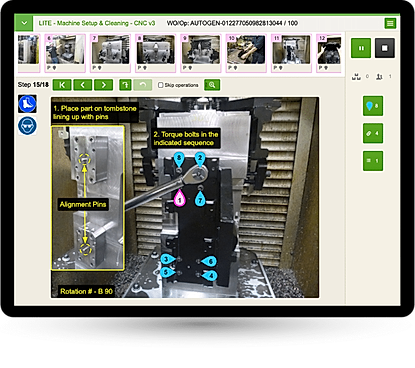The height and width of the screenshot is (368, 415).
Task: Click blue bolt marker 7
Action: tap(200, 199)
